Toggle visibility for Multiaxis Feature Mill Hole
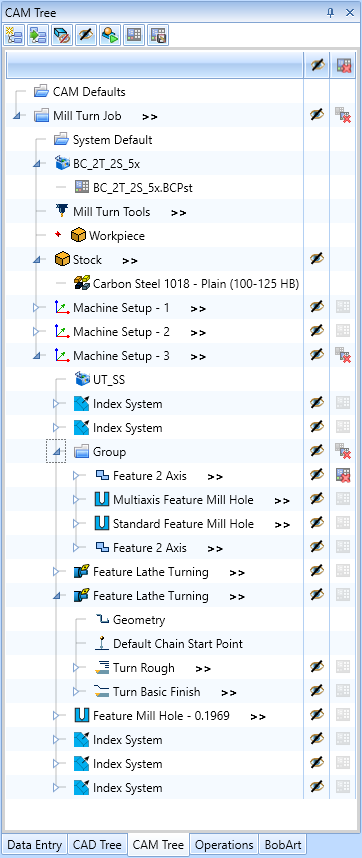This screenshot has width=362, height=858. pos(317,500)
